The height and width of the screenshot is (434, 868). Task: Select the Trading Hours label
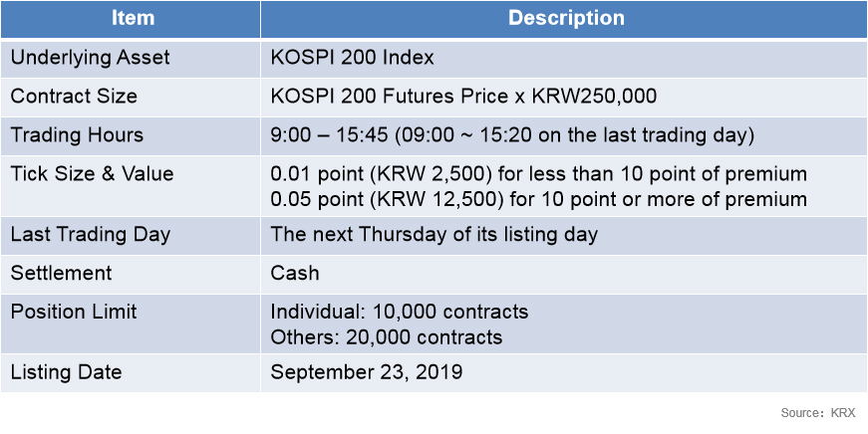[77, 135]
